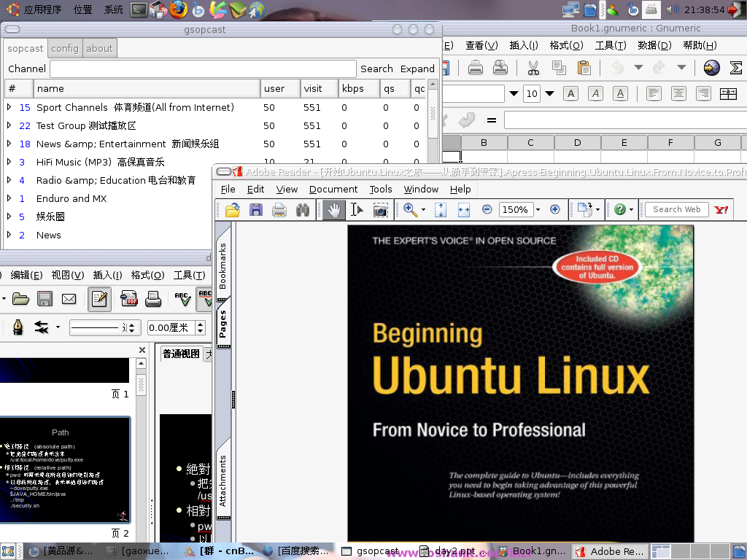
Task: Expand the Sport Channels tree row
Action: tap(9, 107)
